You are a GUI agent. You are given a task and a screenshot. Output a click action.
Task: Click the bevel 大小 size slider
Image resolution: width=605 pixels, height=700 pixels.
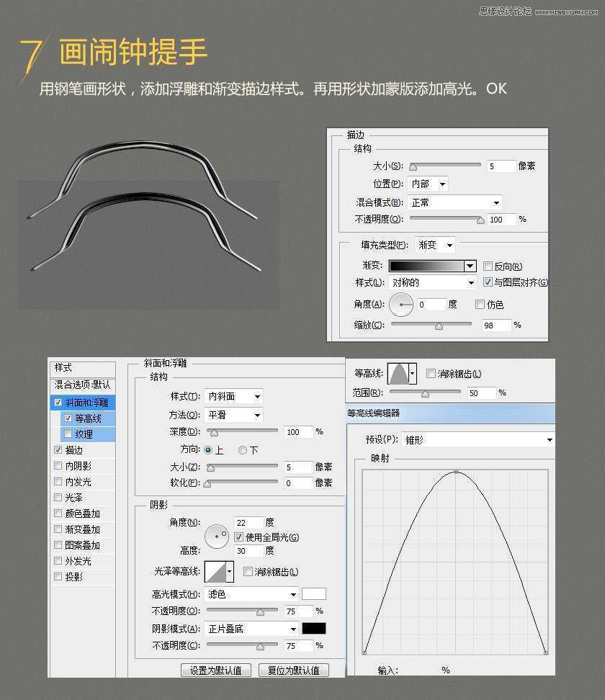(x=243, y=467)
